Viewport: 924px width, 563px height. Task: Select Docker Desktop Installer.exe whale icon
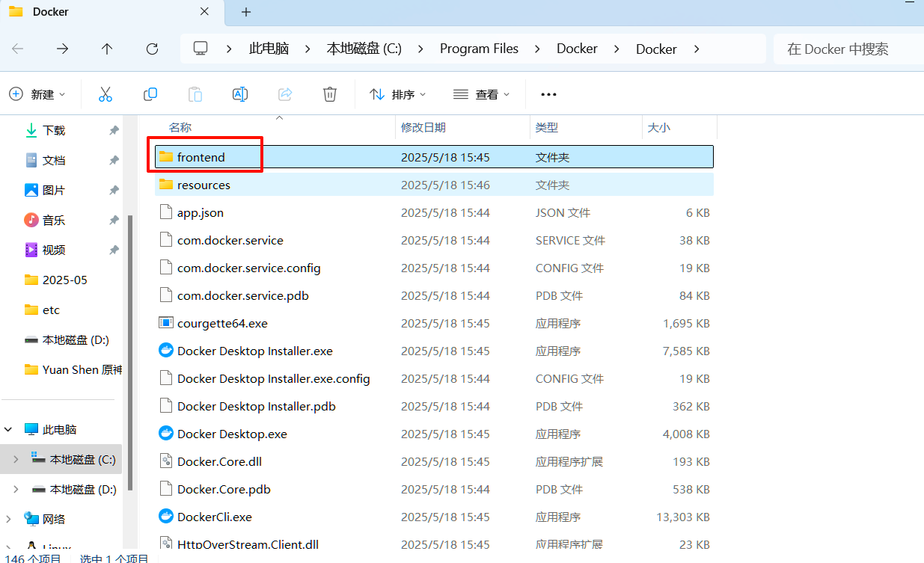(x=166, y=351)
